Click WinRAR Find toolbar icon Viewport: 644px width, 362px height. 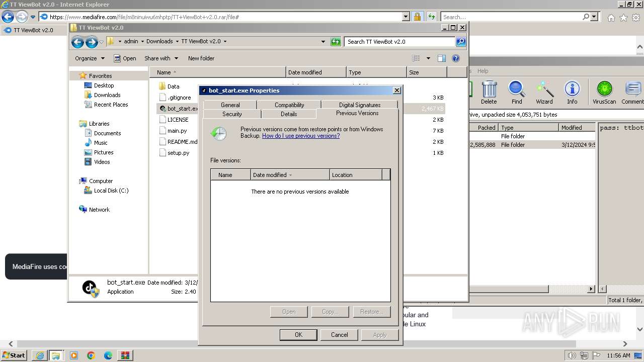point(517,93)
